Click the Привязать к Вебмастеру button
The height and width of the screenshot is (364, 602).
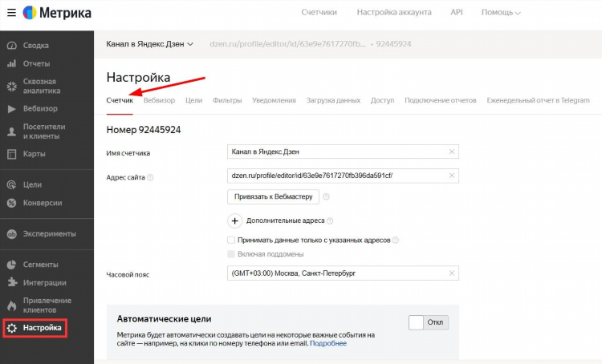[x=273, y=196]
